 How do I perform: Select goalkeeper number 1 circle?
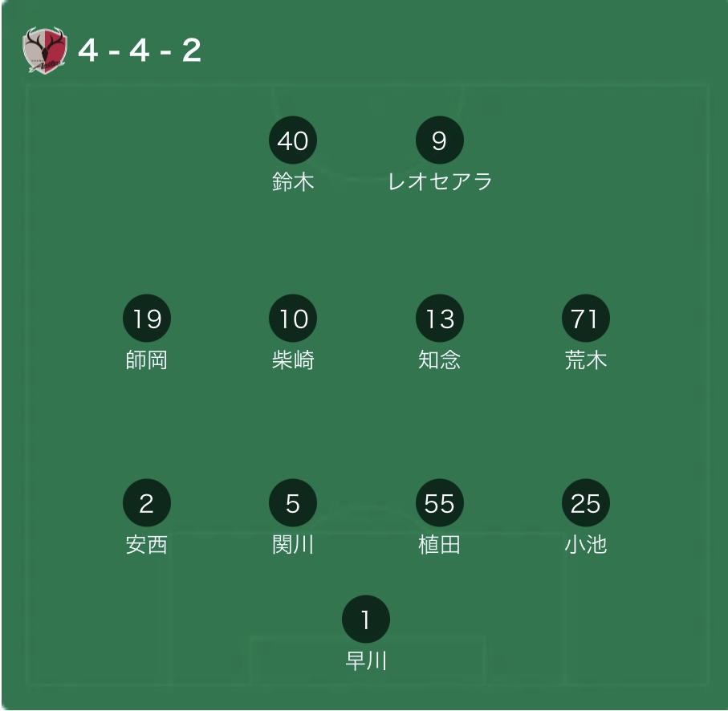[366, 619]
